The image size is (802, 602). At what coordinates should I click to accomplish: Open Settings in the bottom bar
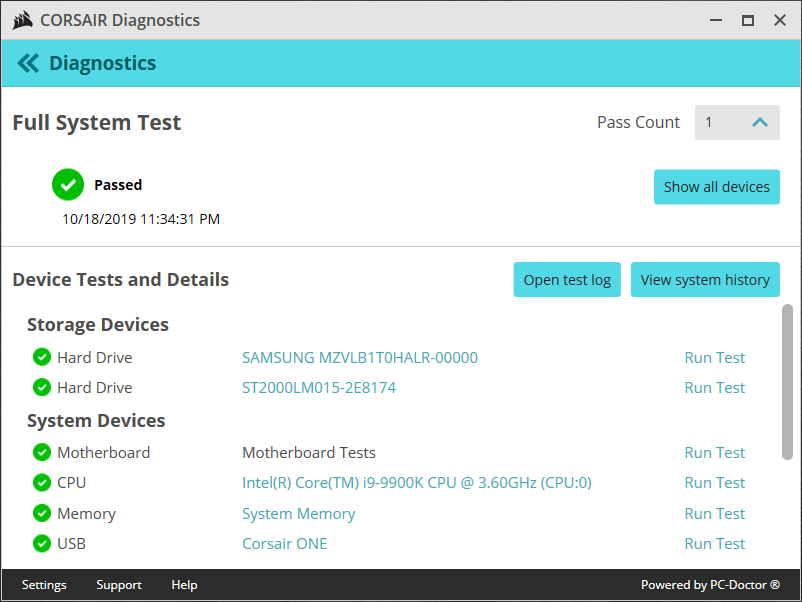pyautogui.click(x=44, y=585)
